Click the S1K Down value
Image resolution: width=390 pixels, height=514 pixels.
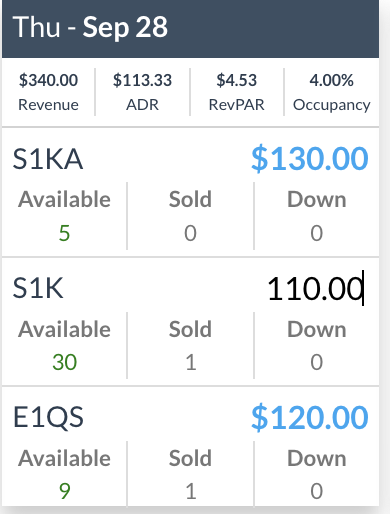pyautogui.click(x=317, y=362)
